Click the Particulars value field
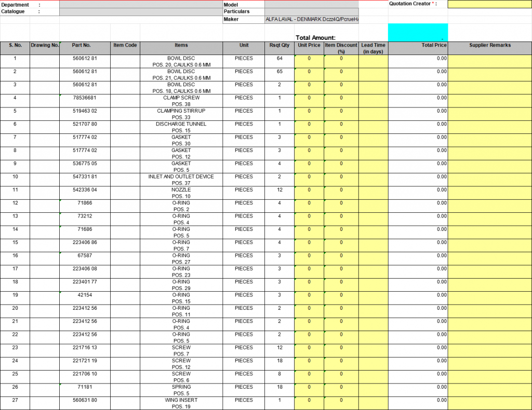The image size is (532, 410). coord(311,11)
